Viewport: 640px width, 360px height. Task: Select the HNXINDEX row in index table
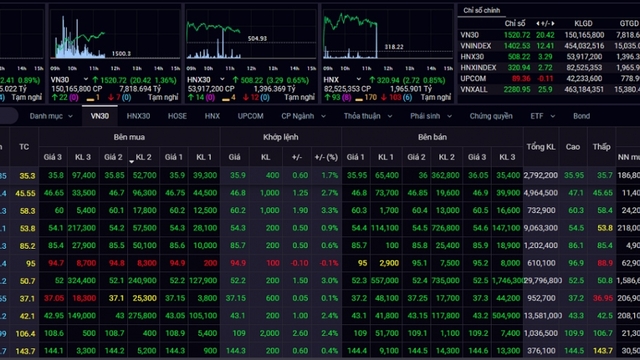click(549, 68)
